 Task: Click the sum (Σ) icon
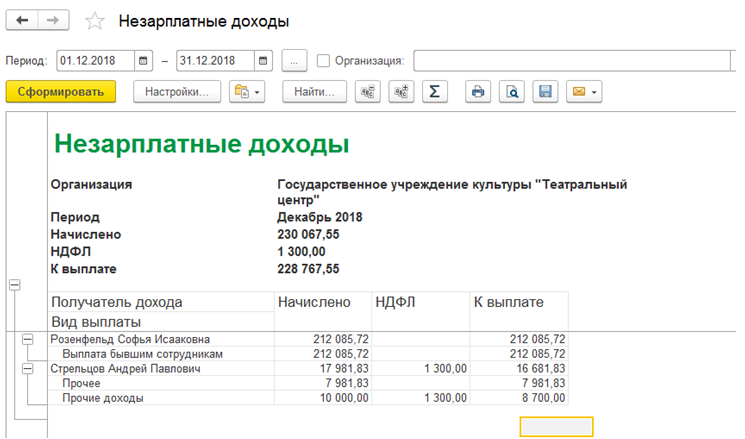(434, 91)
